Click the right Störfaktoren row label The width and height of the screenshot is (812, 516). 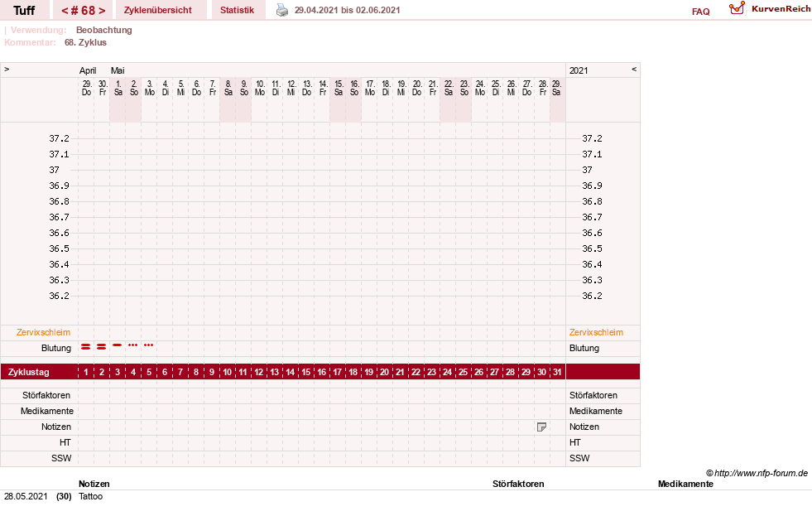[593, 395]
